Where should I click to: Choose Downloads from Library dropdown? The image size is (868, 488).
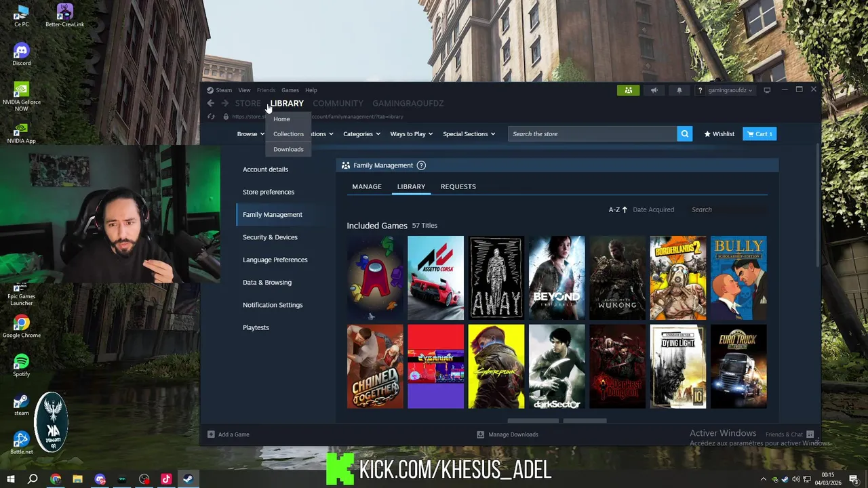point(288,149)
